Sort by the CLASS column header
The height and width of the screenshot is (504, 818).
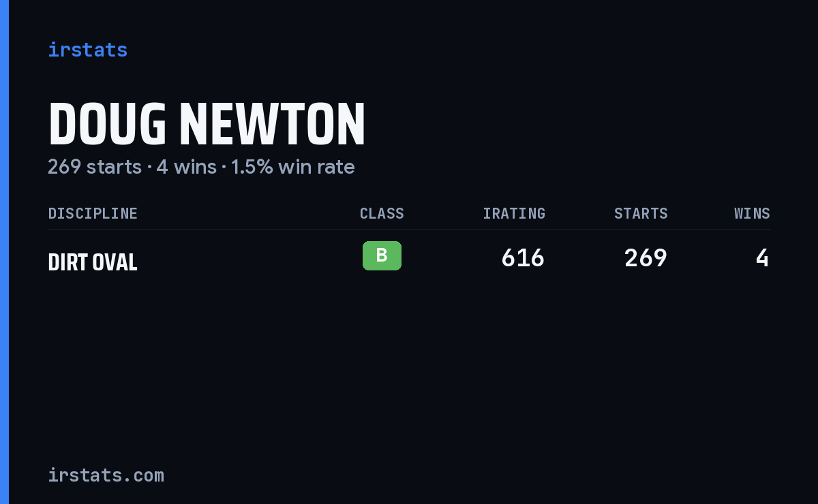point(382,213)
